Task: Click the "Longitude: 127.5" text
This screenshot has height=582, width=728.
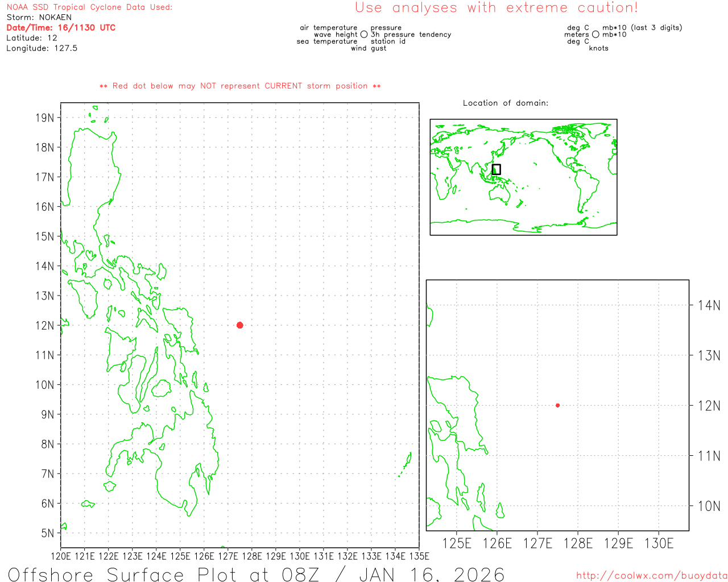Action: [42, 48]
